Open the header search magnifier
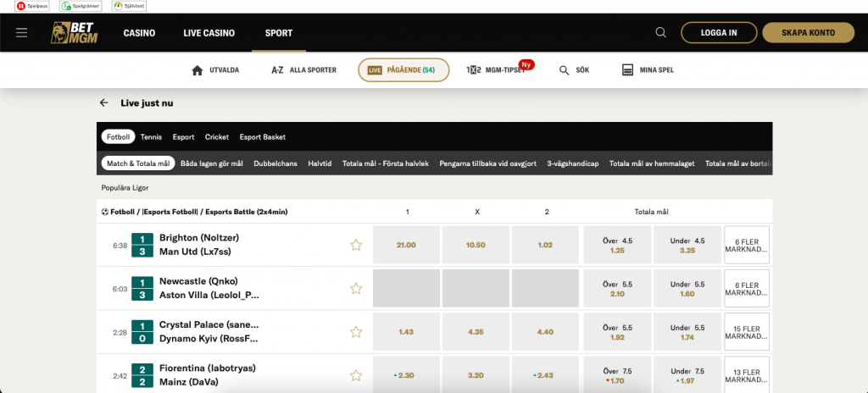 point(660,33)
